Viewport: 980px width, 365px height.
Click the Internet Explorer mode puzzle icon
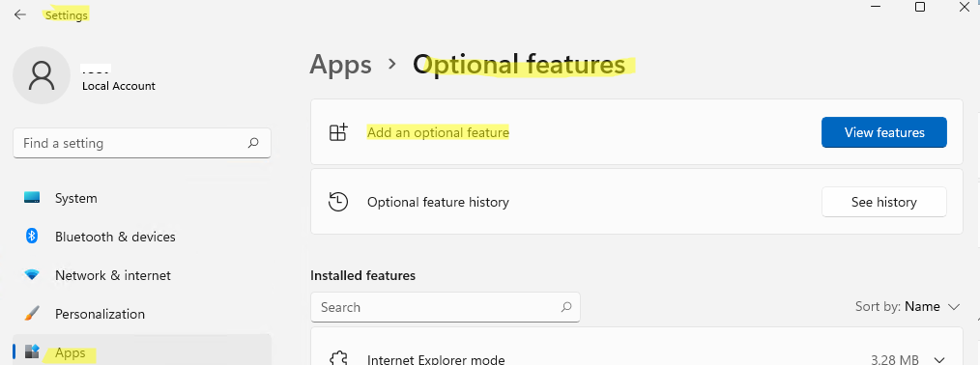[338, 359]
